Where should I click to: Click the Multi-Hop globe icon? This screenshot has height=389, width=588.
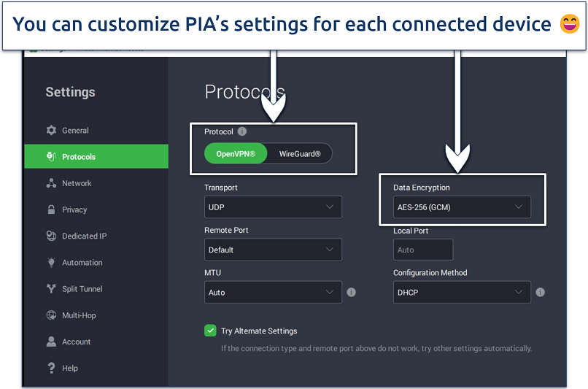[x=51, y=315]
